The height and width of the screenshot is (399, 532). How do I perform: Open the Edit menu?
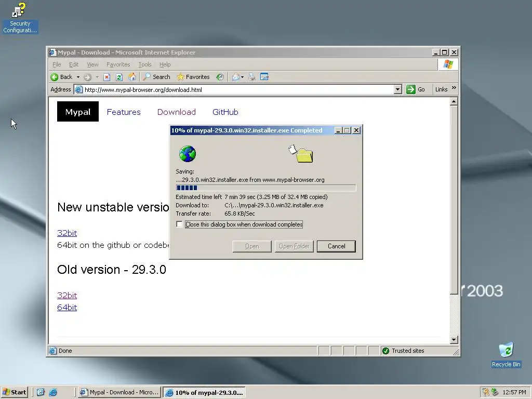[x=74, y=64]
